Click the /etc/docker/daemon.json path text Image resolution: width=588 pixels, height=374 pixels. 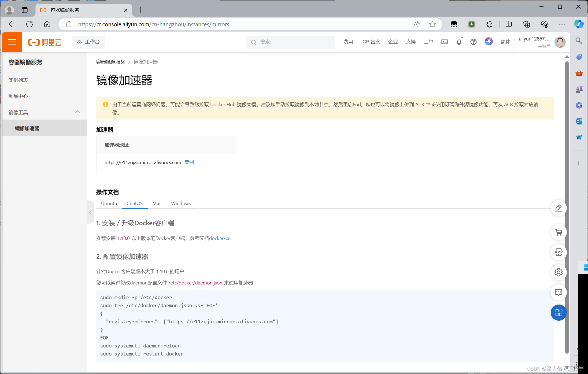[195, 283]
